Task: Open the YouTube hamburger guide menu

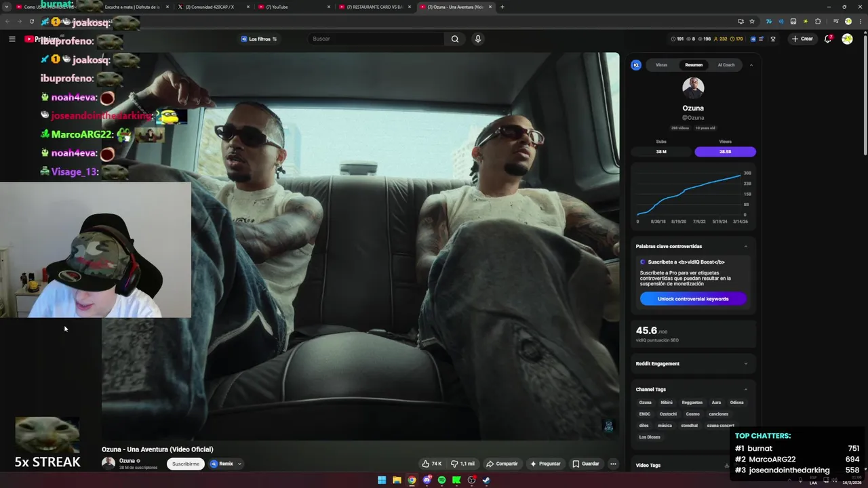Action: (12, 39)
